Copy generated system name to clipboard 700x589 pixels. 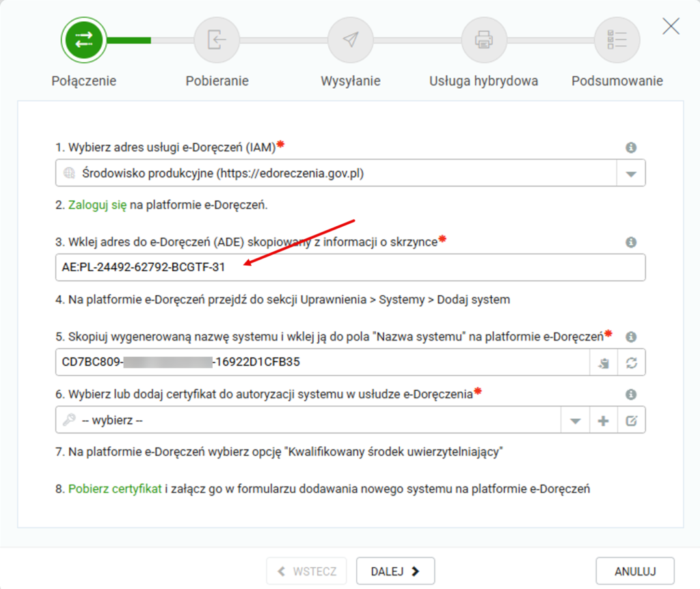click(604, 362)
